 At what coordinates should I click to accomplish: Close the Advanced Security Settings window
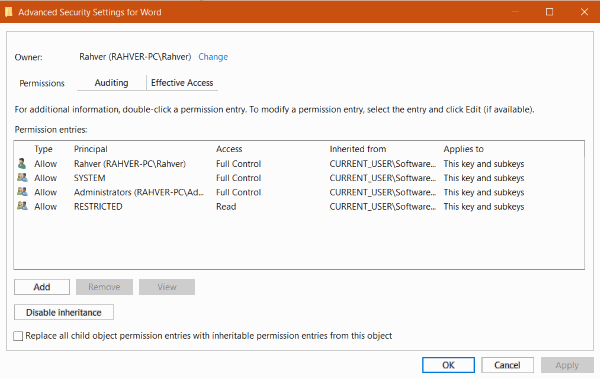click(x=584, y=12)
